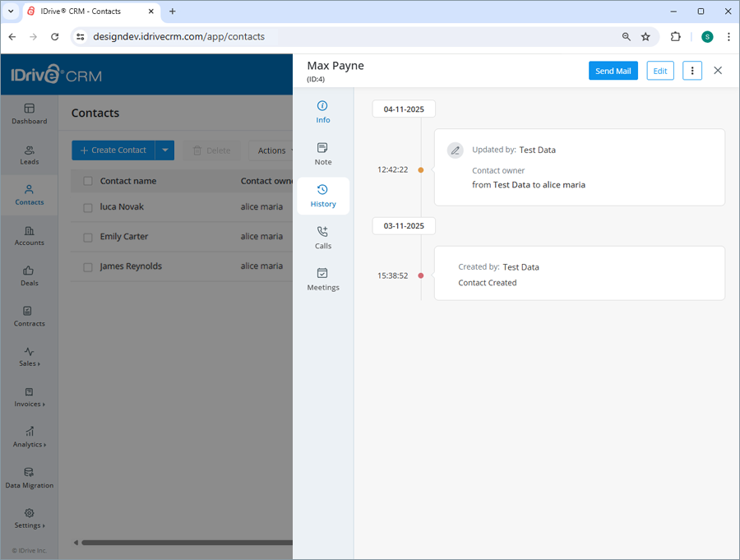Image resolution: width=740 pixels, height=560 pixels.
Task: Check the checkbox next to luca Novak
Action: (89, 206)
